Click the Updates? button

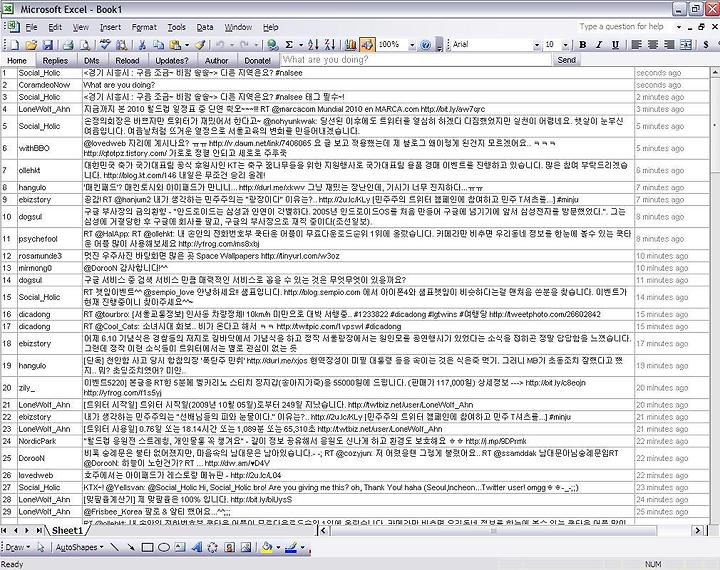click(x=172, y=60)
